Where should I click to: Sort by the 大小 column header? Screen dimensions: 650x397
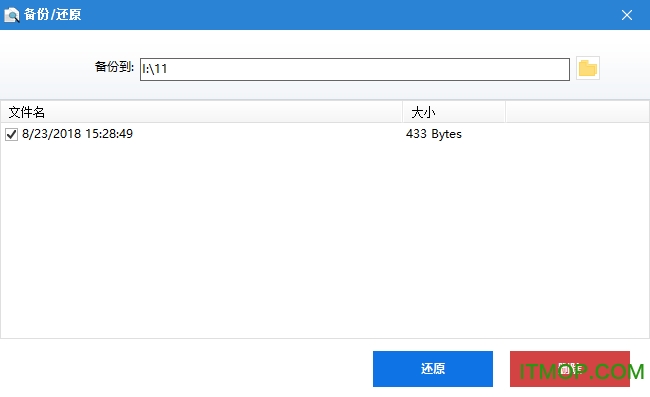454,112
